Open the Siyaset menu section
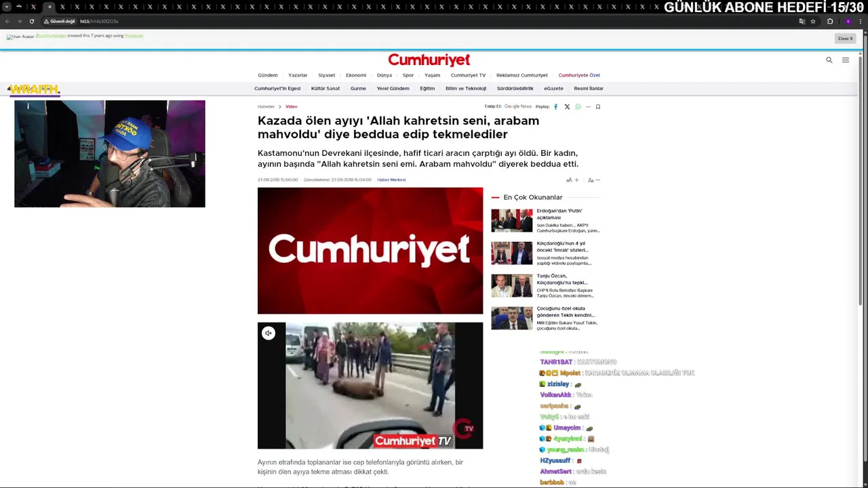868x488 pixels. [327, 75]
